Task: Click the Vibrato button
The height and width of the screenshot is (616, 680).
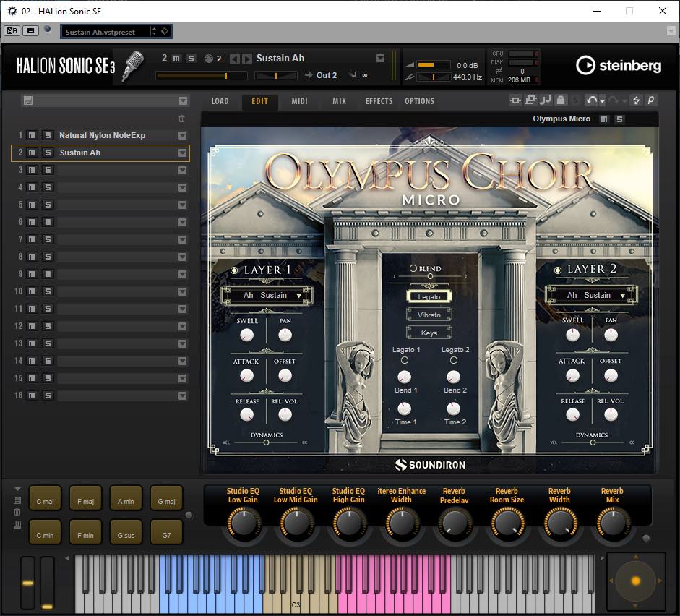Action: (x=429, y=315)
